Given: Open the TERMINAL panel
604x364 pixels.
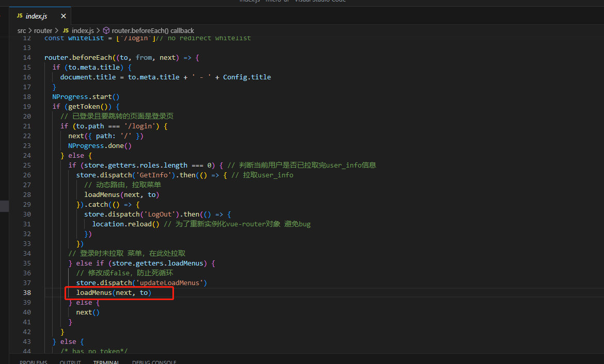Looking at the screenshot, I should [106, 361].
